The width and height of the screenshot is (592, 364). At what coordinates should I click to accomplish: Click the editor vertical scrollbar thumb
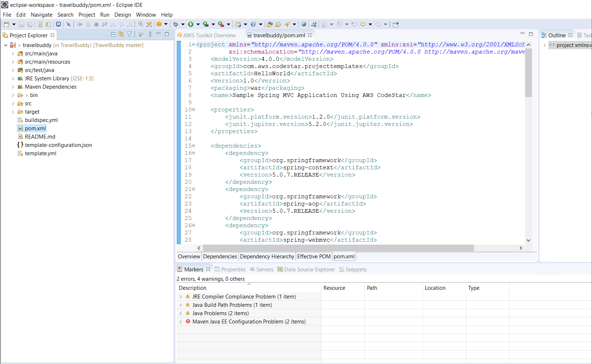pos(528,73)
